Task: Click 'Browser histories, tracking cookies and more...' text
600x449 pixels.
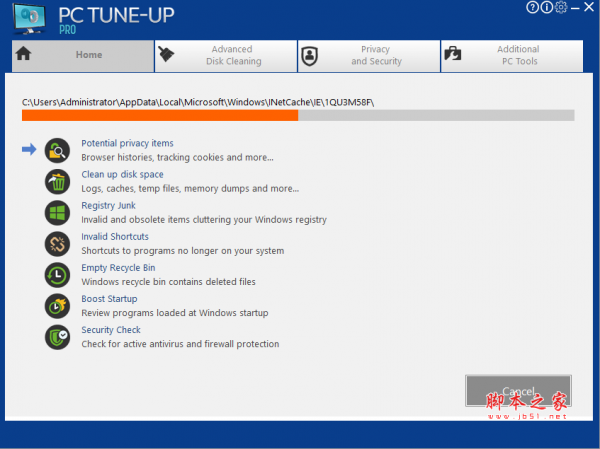Action: (x=177, y=157)
